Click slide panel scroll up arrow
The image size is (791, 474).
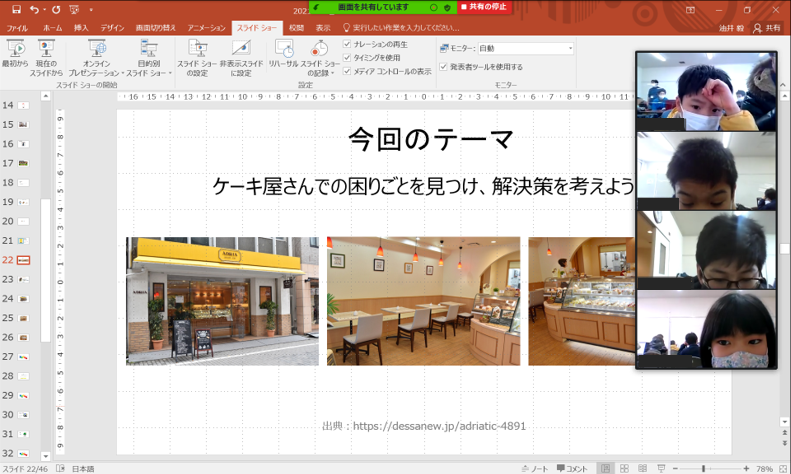coord(45,96)
